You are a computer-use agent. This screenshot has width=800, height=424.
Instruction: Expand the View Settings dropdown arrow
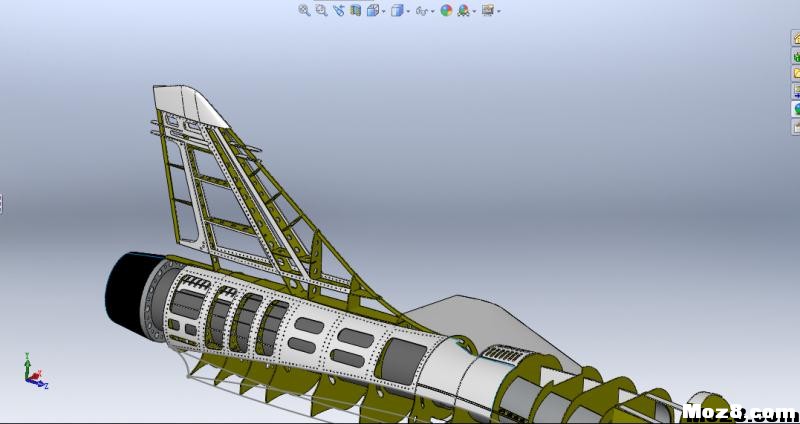[498, 11]
